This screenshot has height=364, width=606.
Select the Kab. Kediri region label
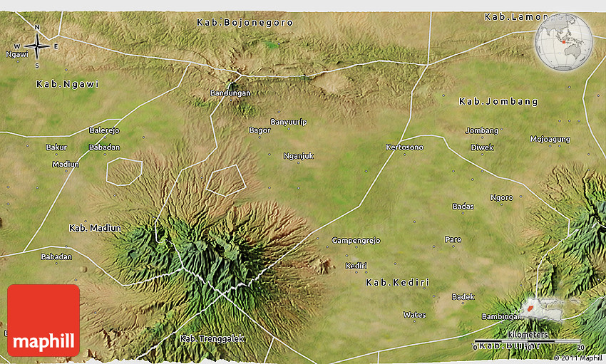click(397, 283)
